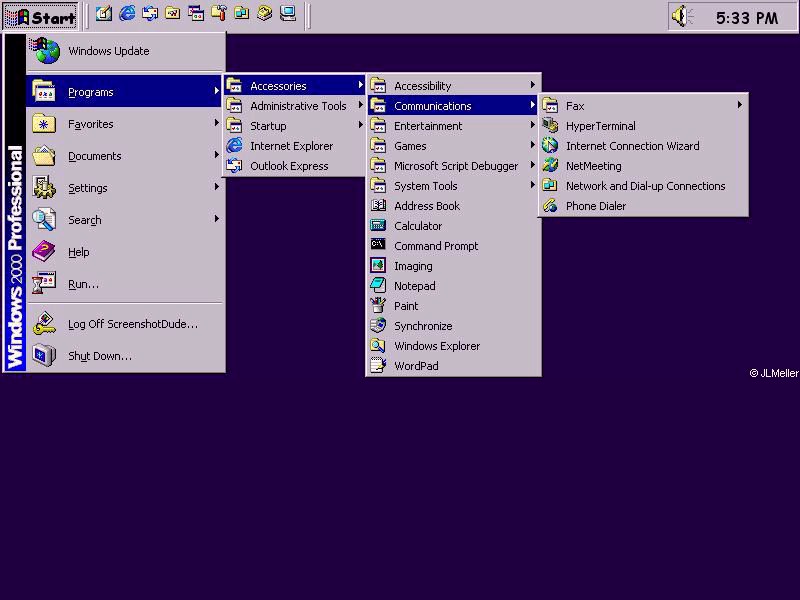Click the Search magnifier icon
Screen dimensions: 800x600
pos(44,219)
